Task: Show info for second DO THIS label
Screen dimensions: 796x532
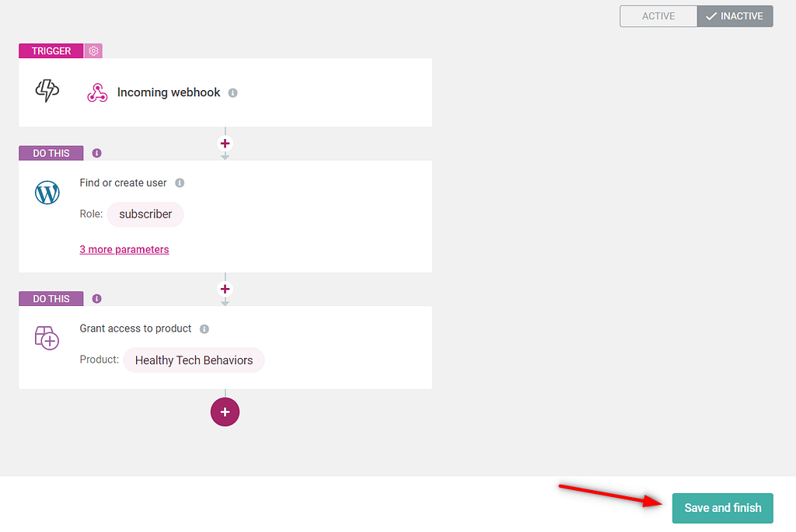Action: [97, 299]
